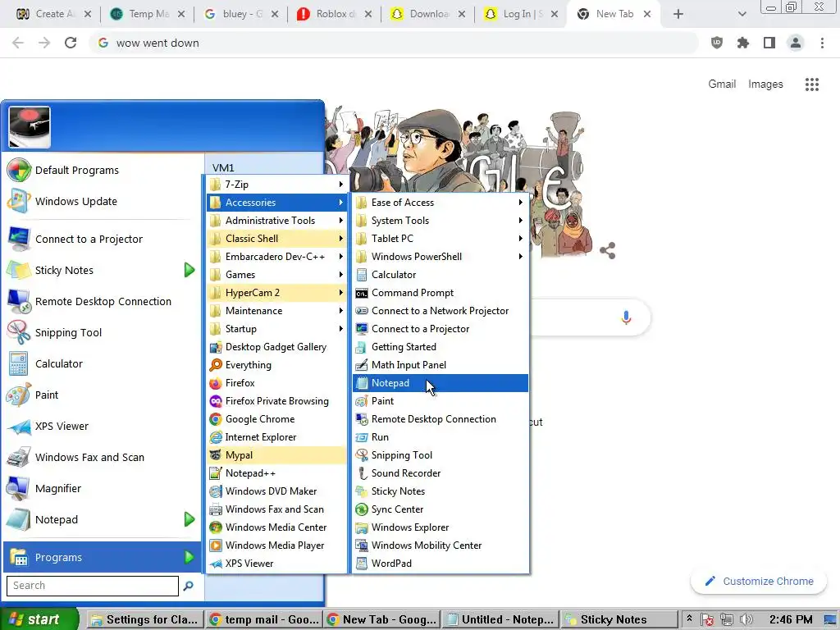Image resolution: width=840 pixels, height=630 pixels.
Task: Click the Sync Center icon
Action: coord(362,509)
